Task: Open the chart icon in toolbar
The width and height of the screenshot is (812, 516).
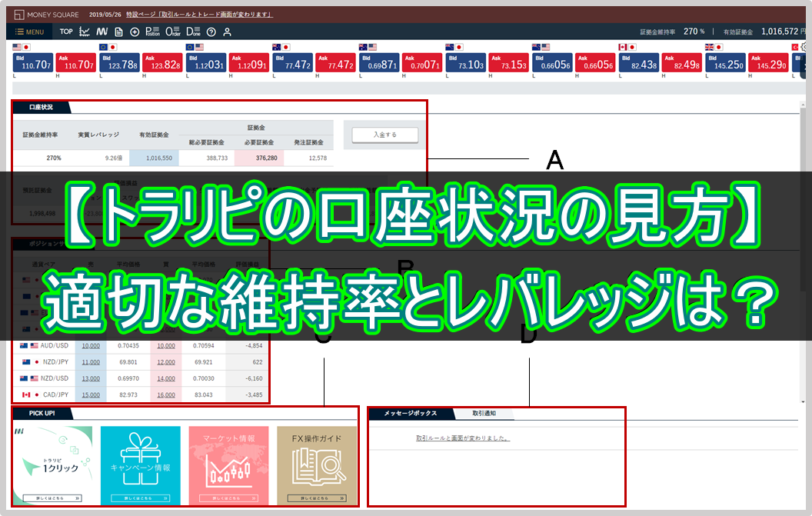Action: tap(85, 32)
